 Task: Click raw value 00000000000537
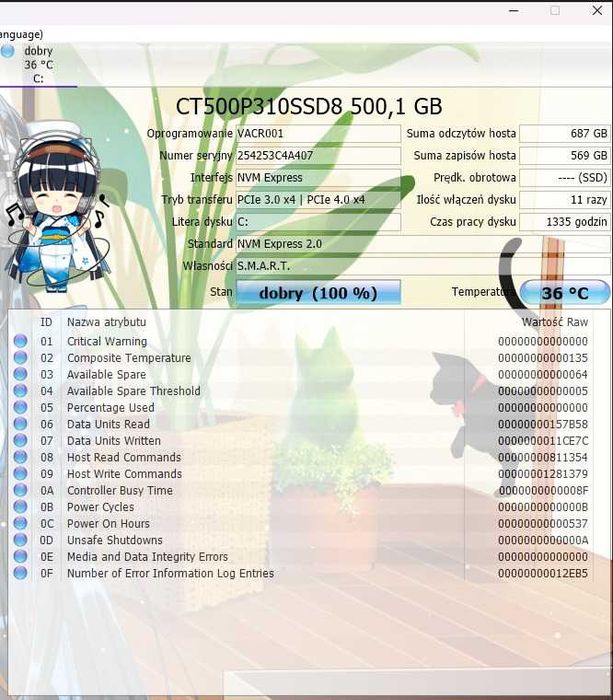(x=543, y=523)
